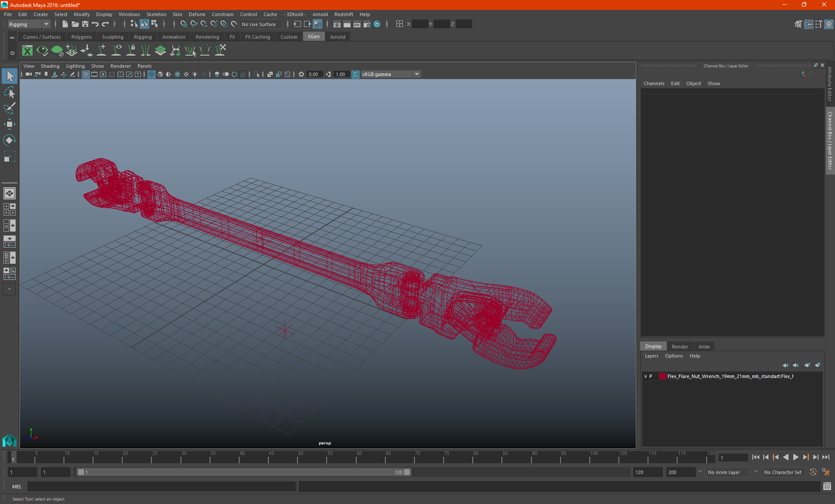The height and width of the screenshot is (504, 835).
Task: Activate the Scale tool
Action: pos(9,156)
